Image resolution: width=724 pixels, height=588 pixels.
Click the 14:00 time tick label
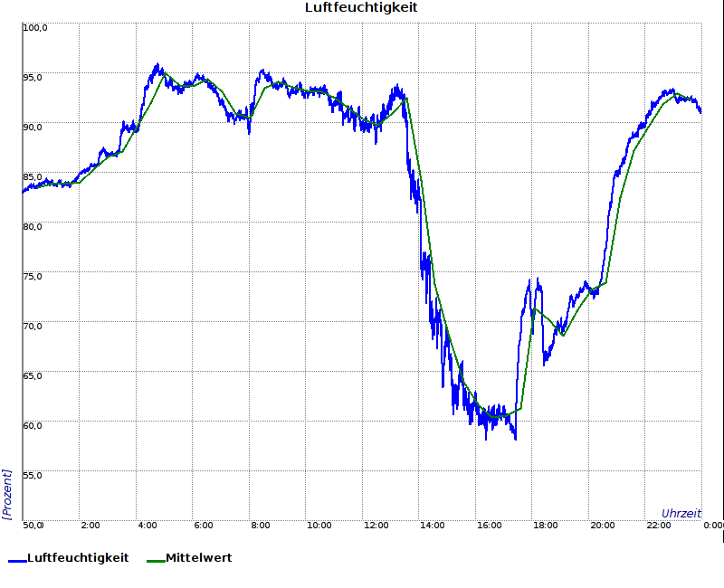[433, 526]
